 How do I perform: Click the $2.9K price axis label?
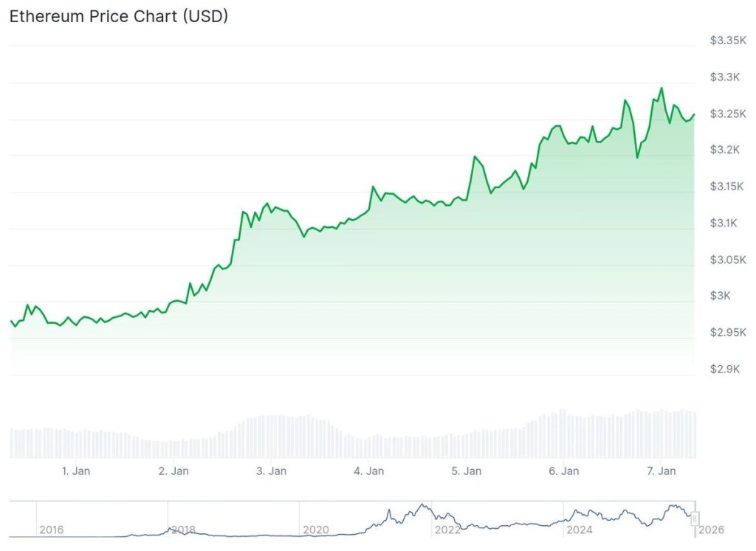point(725,369)
